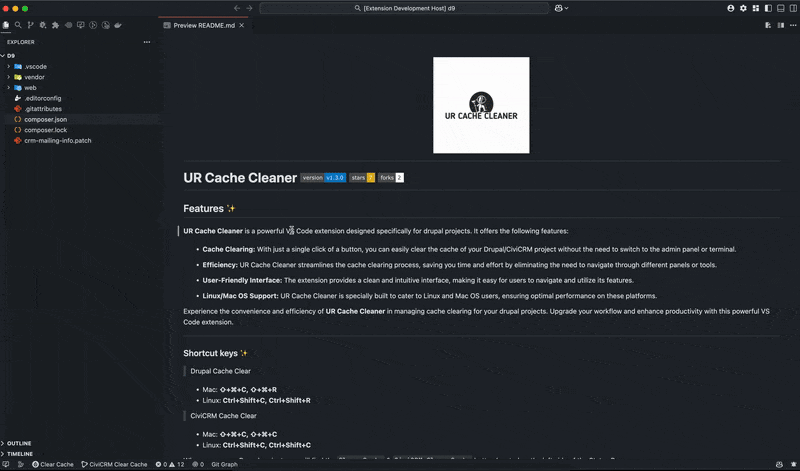Split the editor to the right
Viewport: 800px width, 471px height.
[x=781, y=25]
